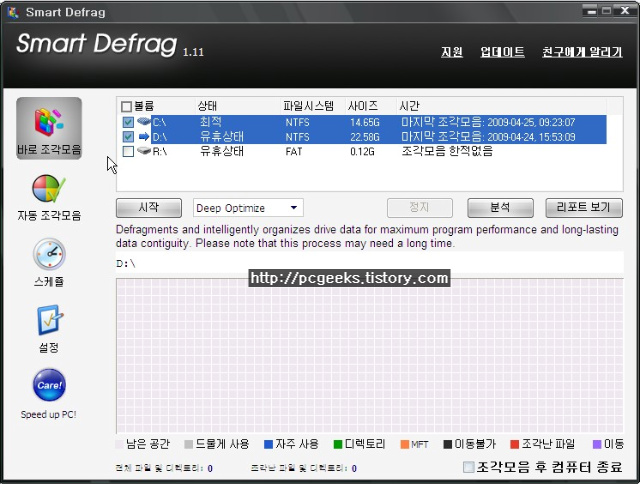The height and width of the screenshot is (484, 640).
Task: Toggle the select-all 볼륨 checkbox
Action: tap(126, 107)
